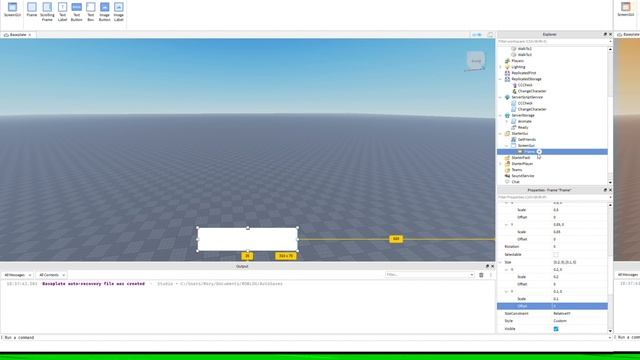Toggle the Visible checkbox

click(556, 329)
